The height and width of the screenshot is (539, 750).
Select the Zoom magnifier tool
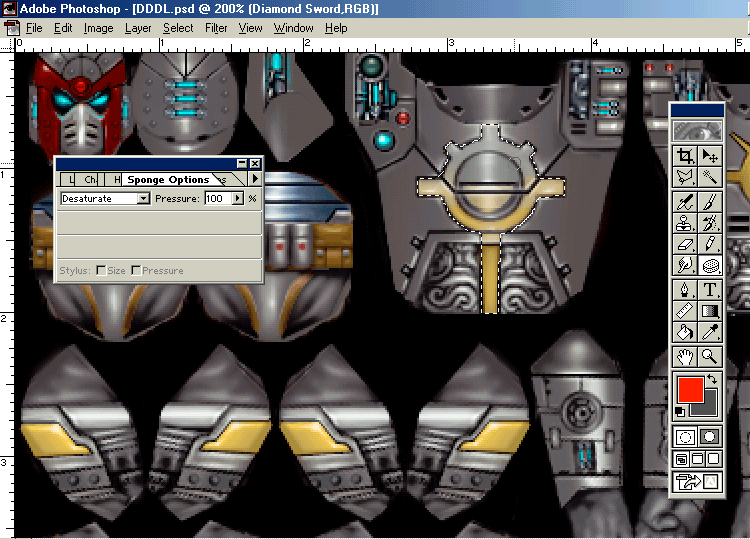click(x=710, y=355)
